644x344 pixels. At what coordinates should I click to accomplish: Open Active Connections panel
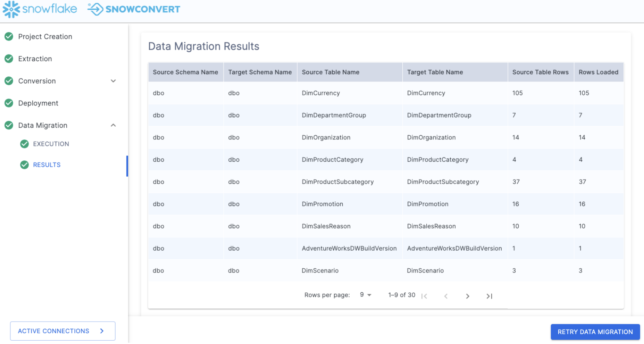(x=53, y=331)
